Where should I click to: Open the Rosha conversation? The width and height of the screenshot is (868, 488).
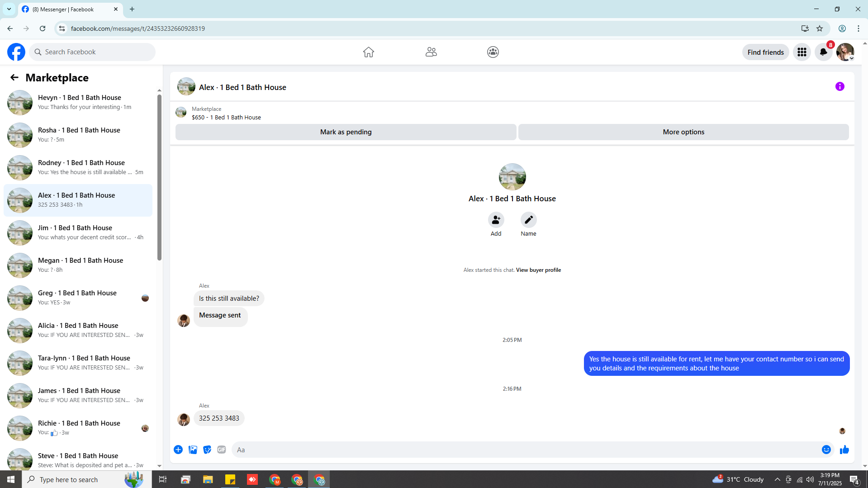(78, 135)
